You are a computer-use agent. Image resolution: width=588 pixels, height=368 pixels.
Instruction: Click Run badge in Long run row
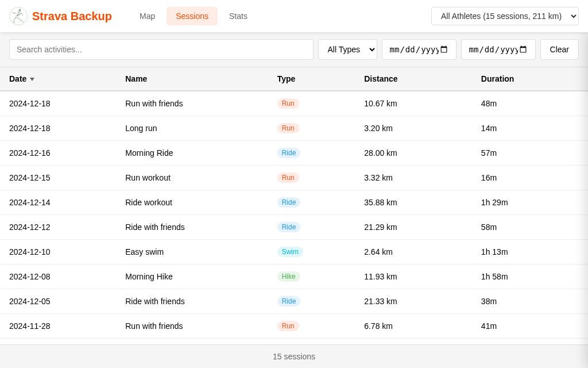[x=288, y=128]
